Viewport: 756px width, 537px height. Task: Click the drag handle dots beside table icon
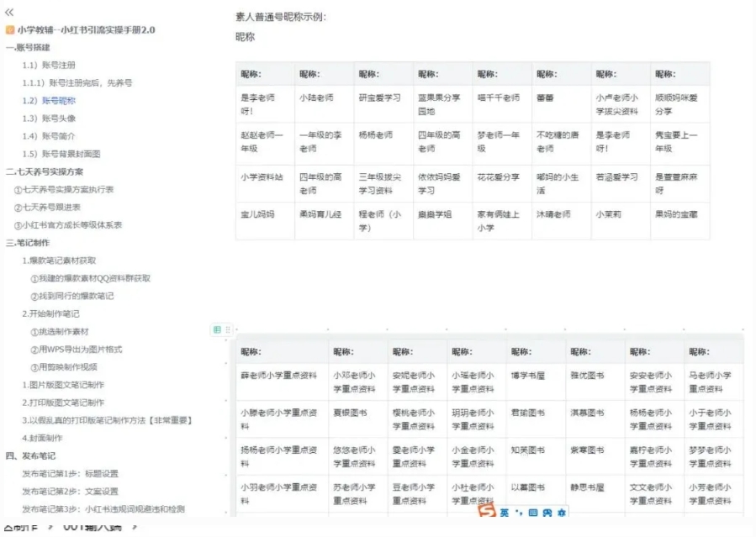(x=227, y=330)
